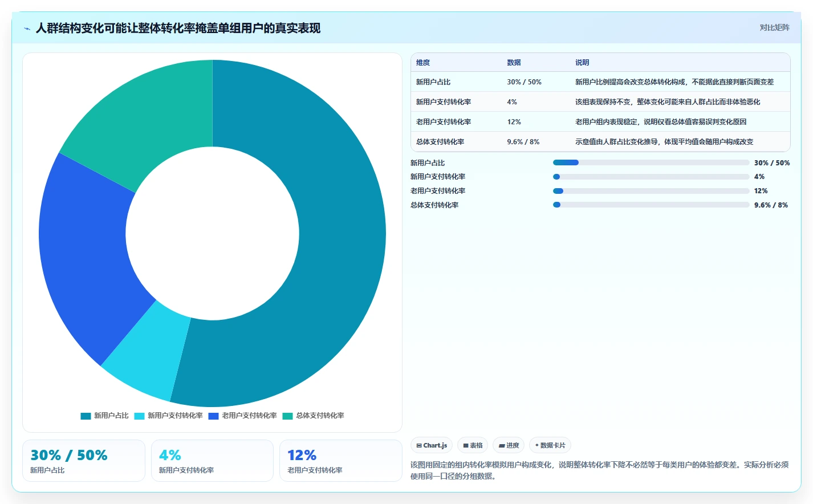813x504 pixels.
Task: Select the 老用户支付转化率 table row label
Action: tap(444, 122)
